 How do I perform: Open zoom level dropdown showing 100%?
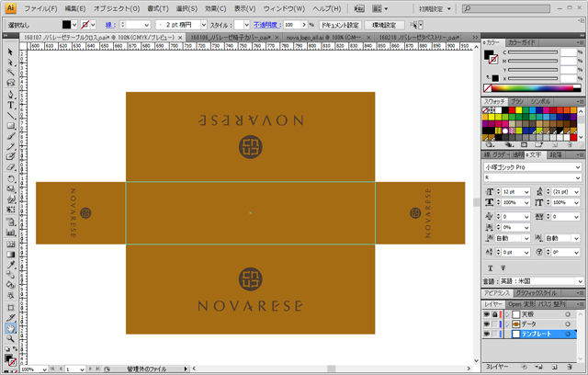coord(45,369)
